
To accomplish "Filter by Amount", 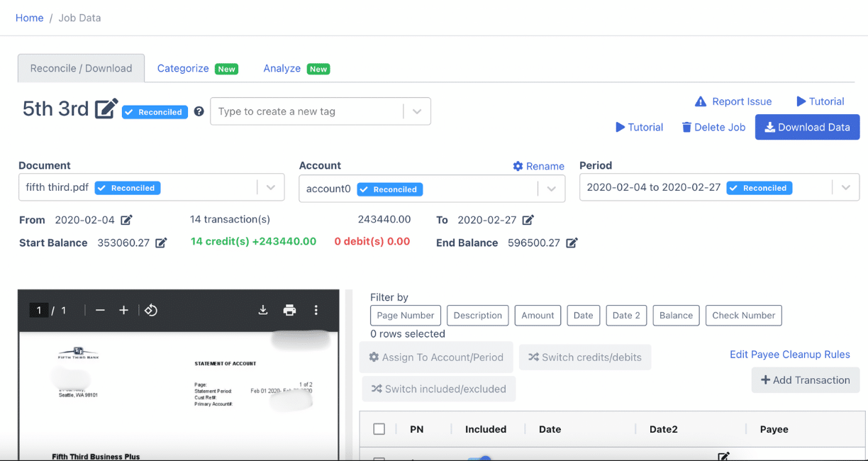I will pyautogui.click(x=538, y=316).
